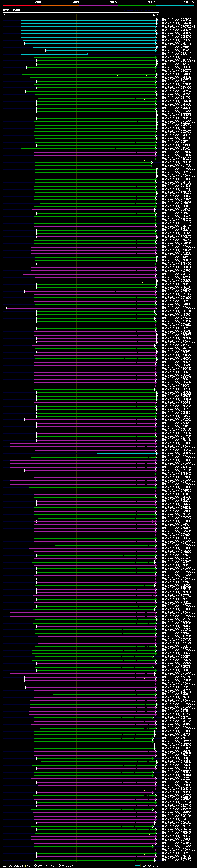The width and height of the screenshot is (197, 868).
Task: Select hit label UniRef100_B9HID2
Action: click(177, 139)
